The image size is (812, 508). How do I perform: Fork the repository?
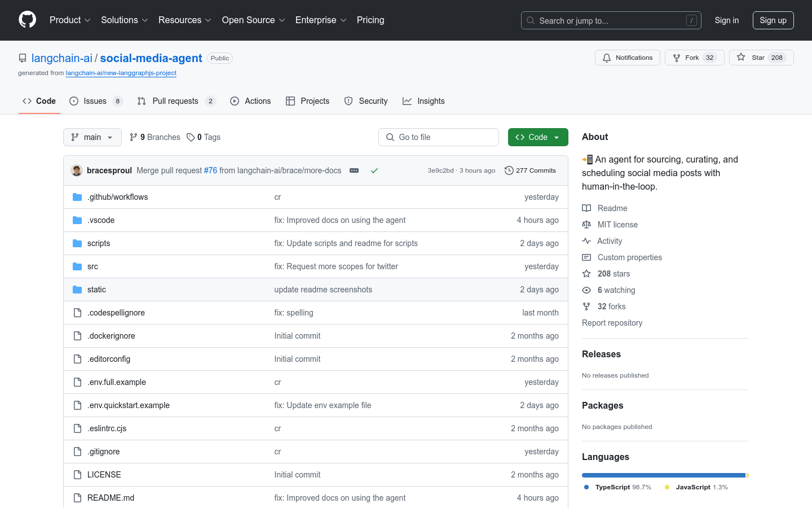click(694, 58)
